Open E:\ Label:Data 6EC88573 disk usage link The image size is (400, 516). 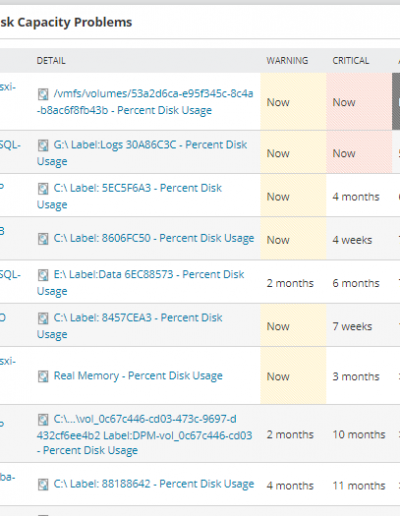pos(140,283)
